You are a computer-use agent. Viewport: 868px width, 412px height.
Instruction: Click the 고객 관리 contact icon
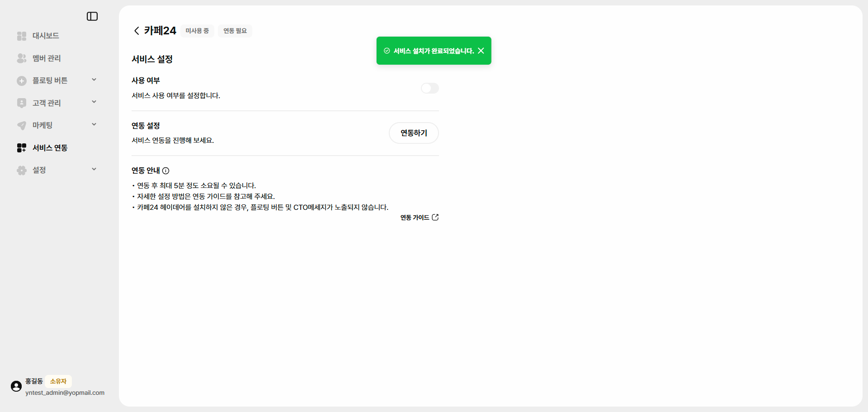point(22,103)
